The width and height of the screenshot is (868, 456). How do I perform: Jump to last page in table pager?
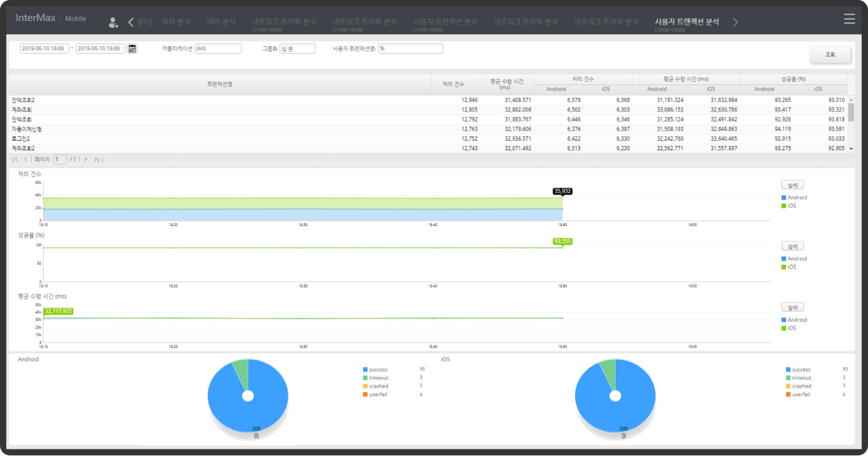click(97, 160)
